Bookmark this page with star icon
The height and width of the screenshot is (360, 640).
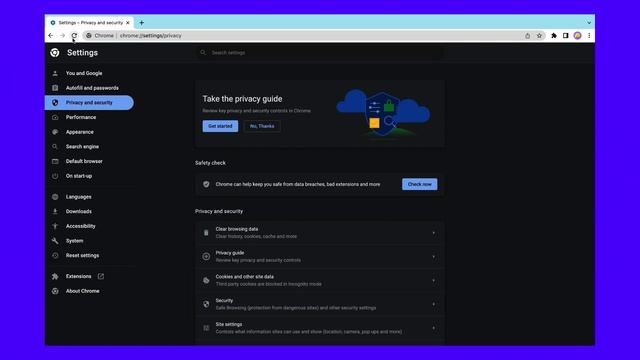point(539,36)
